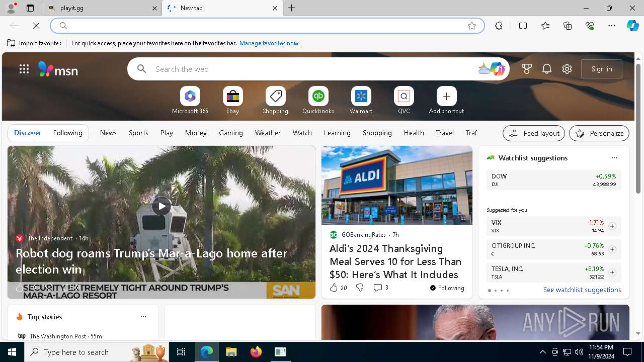This screenshot has width=644, height=362.
Task: Stop loading the page button
Action: [x=36, y=26]
